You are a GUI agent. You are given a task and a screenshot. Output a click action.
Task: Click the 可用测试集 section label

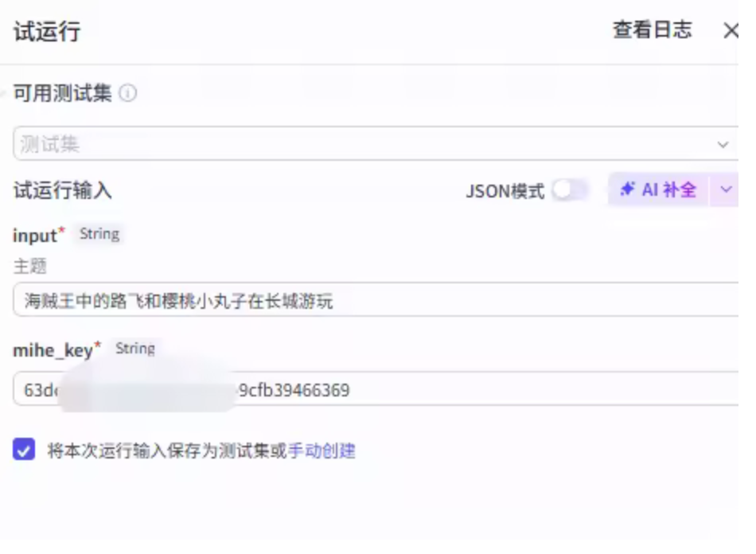coord(62,94)
